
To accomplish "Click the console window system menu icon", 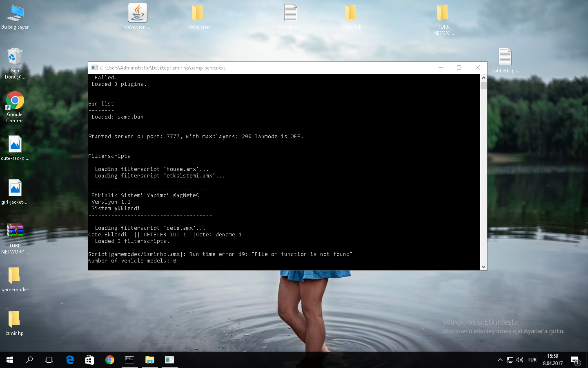I will (94, 67).
